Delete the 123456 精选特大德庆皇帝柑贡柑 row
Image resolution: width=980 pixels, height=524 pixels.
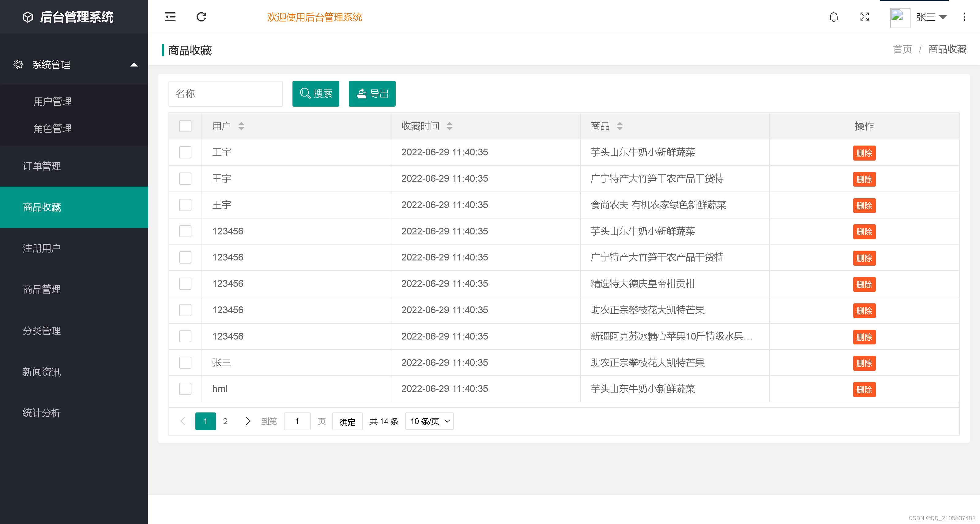864,284
